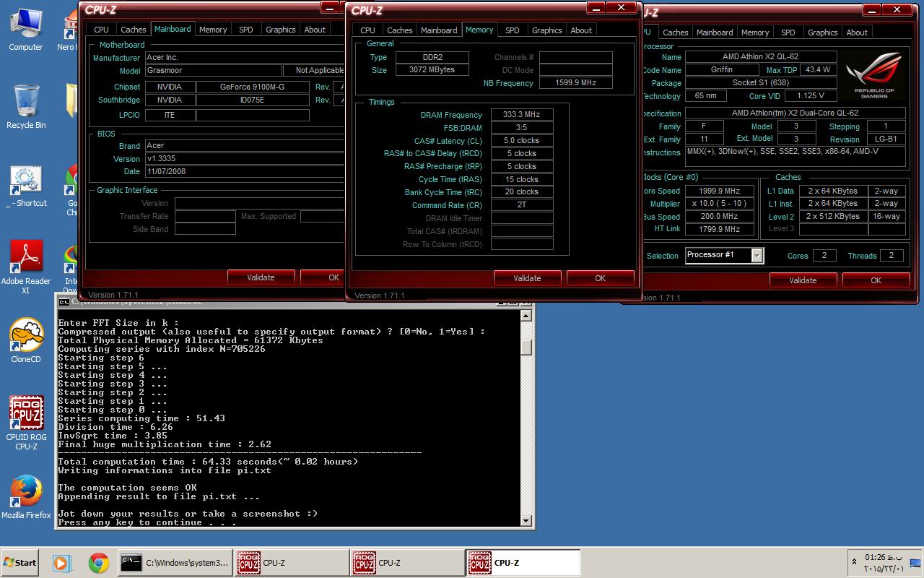
Task: Click the ROG Republic of Gamers logo
Action: tap(874, 76)
